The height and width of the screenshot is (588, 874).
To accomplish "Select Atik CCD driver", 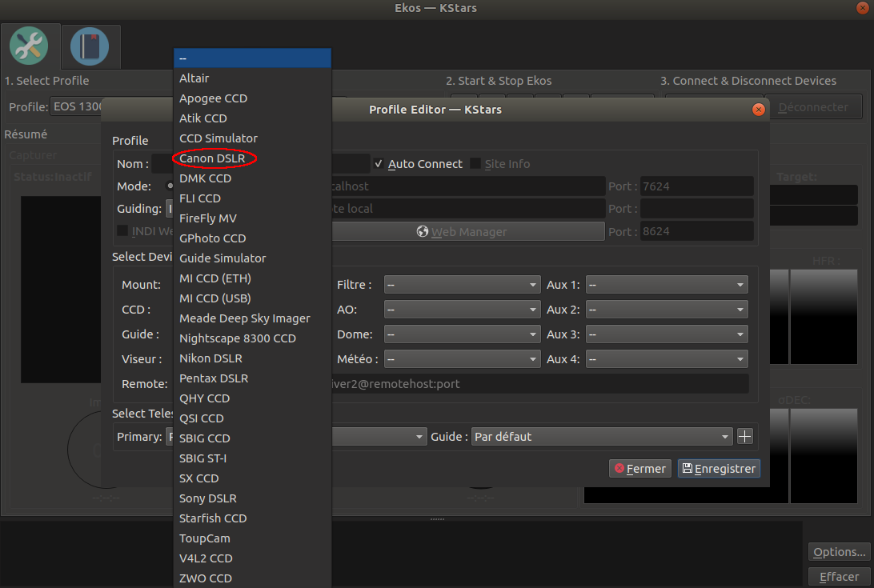I will 252,118.
